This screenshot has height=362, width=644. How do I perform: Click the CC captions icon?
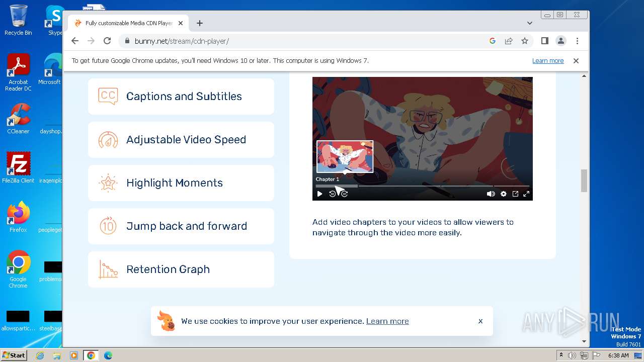[x=108, y=96]
